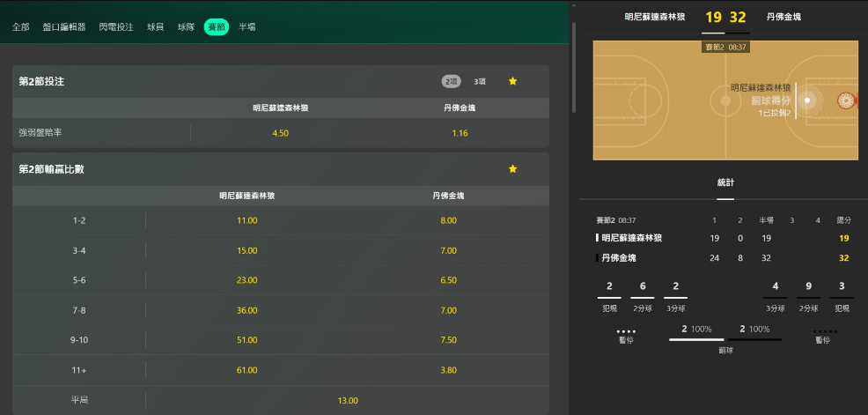The image size is (868, 415).
Task: Switch to the 半場 tab
Action: (x=246, y=26)
